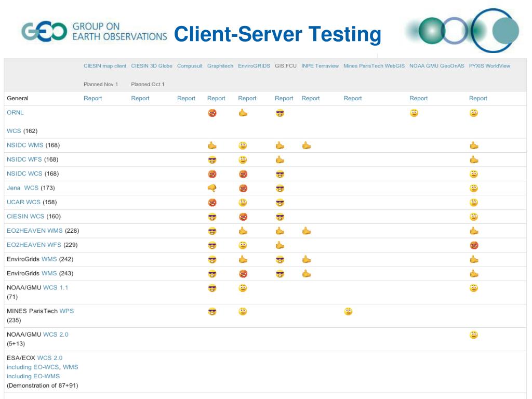
Task: Click the thumbs-up in EnviroGrids WMS (243) row under INPE Terraview
Action: pyautogui.click(x=307, y=274)
